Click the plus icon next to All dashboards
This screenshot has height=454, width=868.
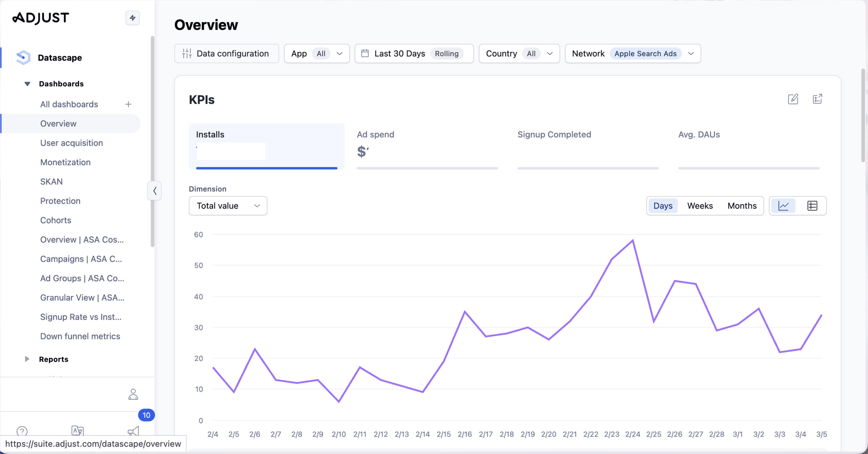(128, 104)
